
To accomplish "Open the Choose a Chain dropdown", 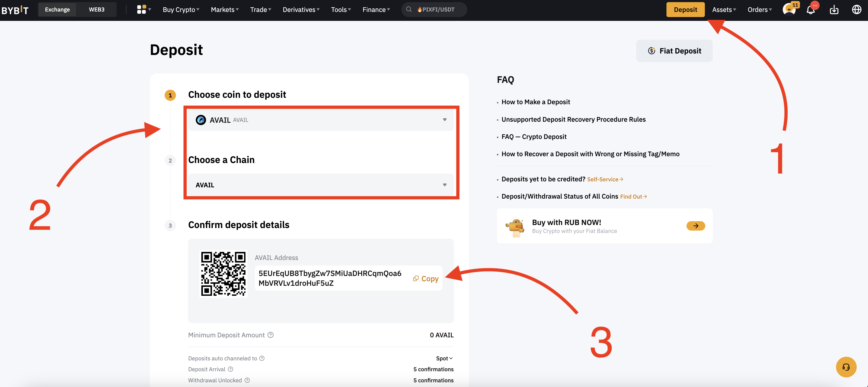I will pos(321,185).
